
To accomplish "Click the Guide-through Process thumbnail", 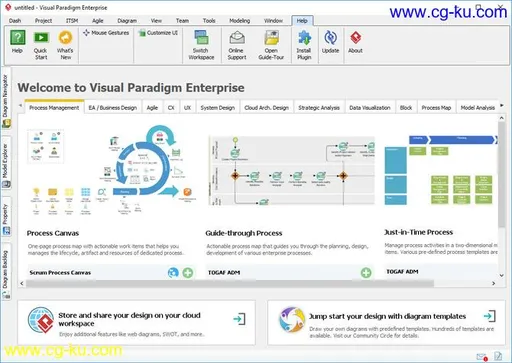I will coord(291,170).
